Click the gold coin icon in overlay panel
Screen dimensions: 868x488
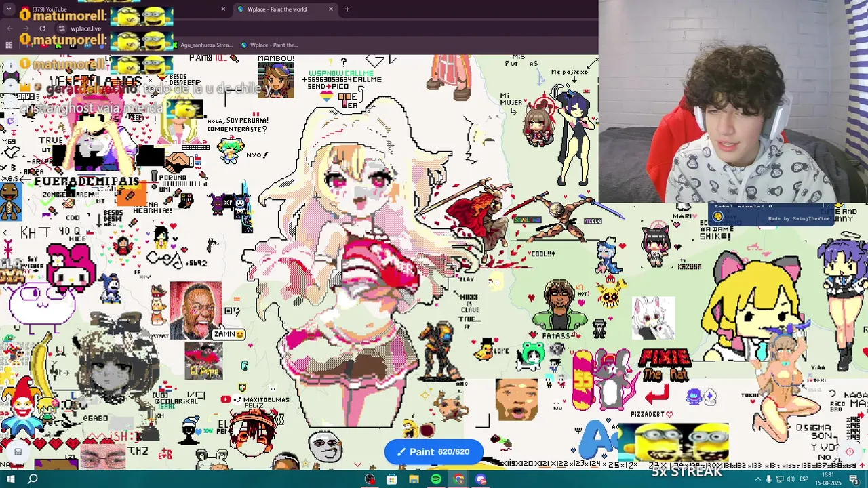tap(717, 217)
